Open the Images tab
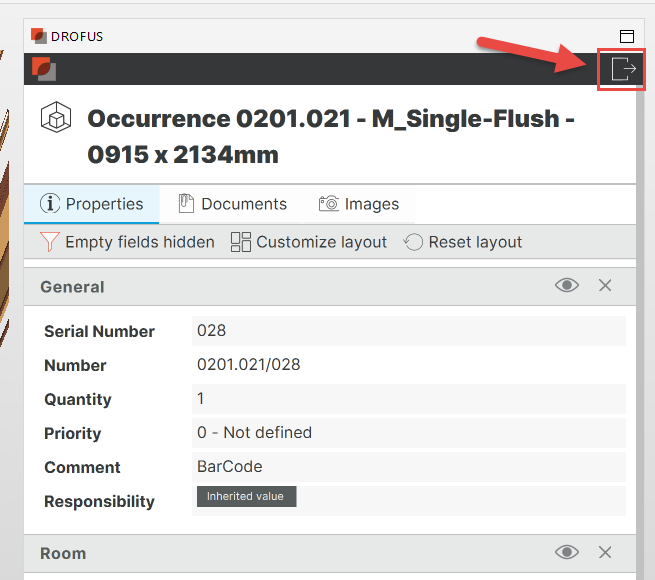The height and width of the screenshot is (580, 655). [x=359, y=204]
